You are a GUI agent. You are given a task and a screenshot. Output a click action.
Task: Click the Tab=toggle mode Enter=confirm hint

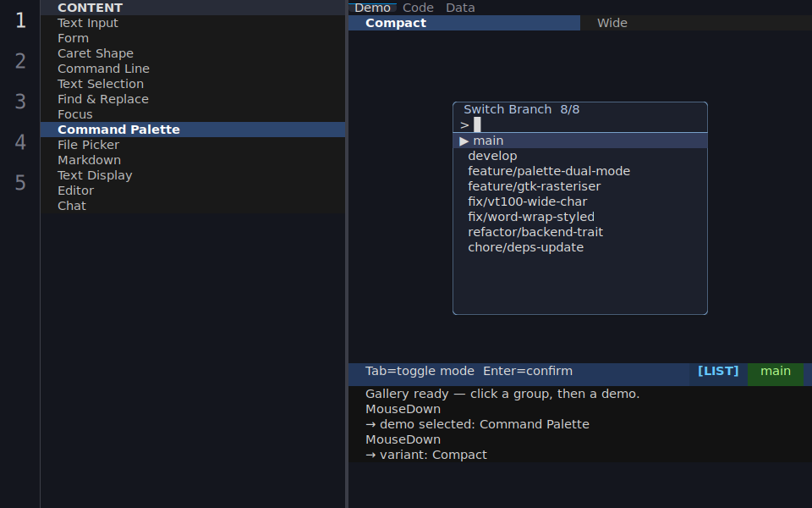click(x=469, y=371)
